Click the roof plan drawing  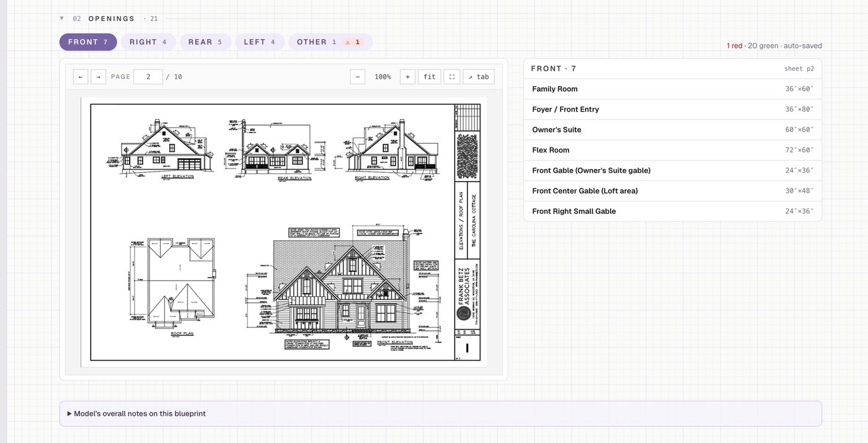point(174,286)
